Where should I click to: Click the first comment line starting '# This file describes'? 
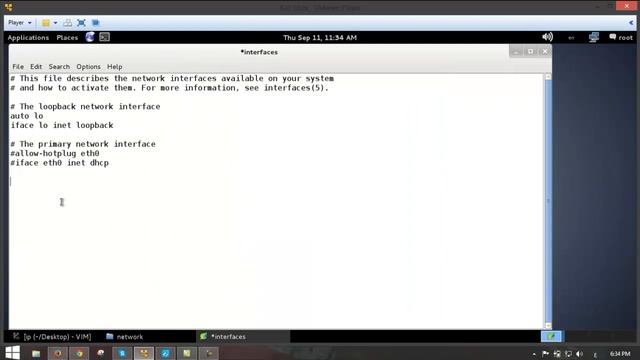(172, 78)
